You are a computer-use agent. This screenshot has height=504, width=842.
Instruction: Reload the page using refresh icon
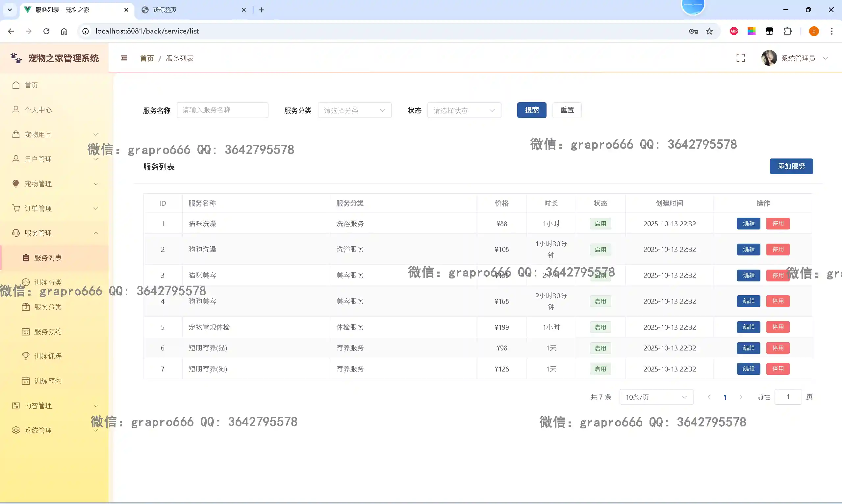pyautogui.click(x=46, y=31)
